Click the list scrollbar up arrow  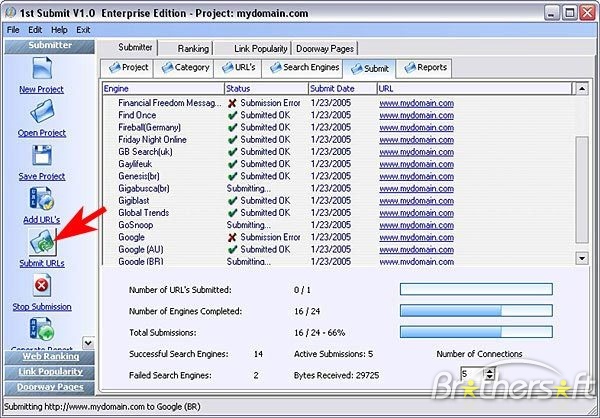click(x=582, y=89)
